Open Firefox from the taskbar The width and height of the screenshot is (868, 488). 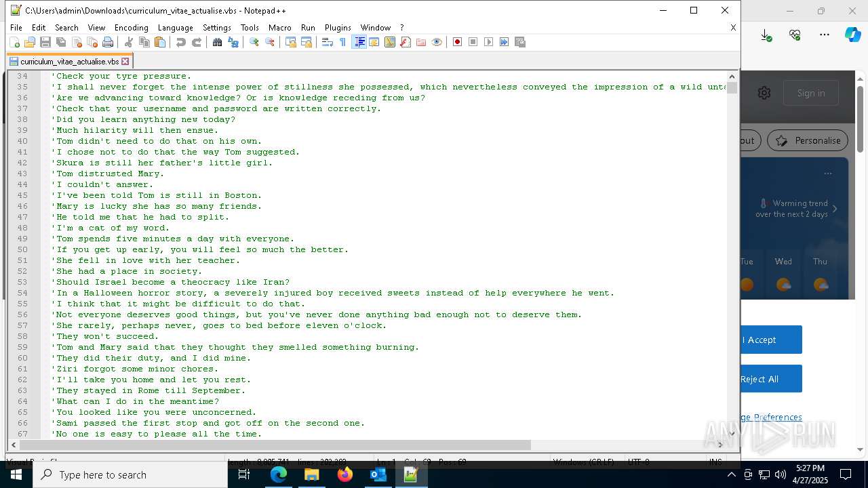click(345, 474)
